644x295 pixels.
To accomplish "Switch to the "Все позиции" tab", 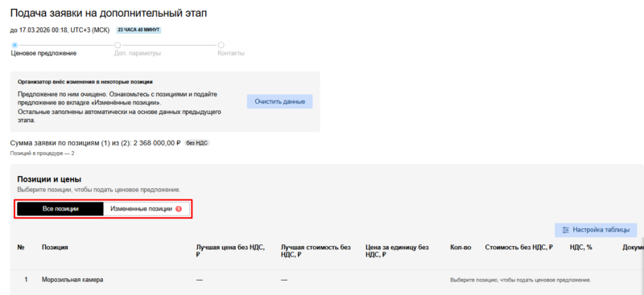I will (x=60, y=208).
